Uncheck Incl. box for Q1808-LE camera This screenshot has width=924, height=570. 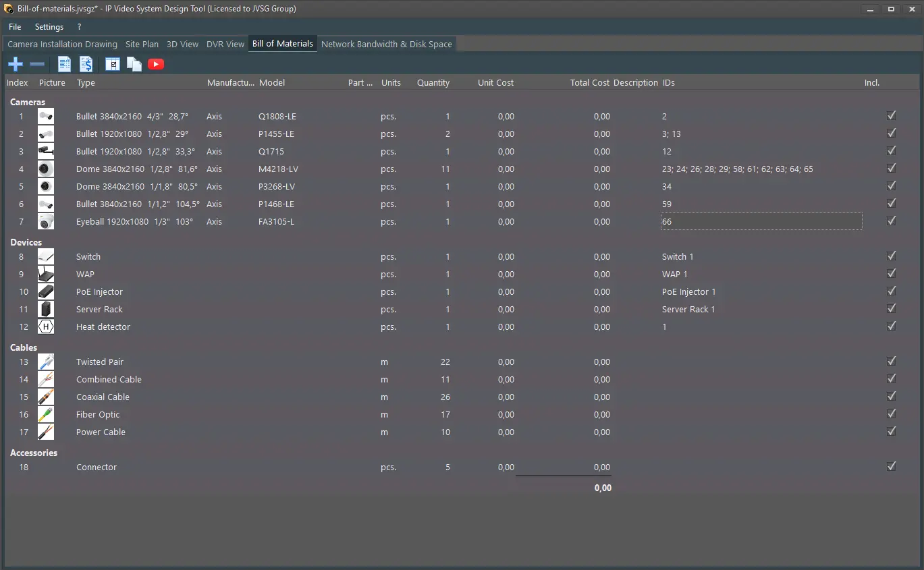[x=891, y=116]
